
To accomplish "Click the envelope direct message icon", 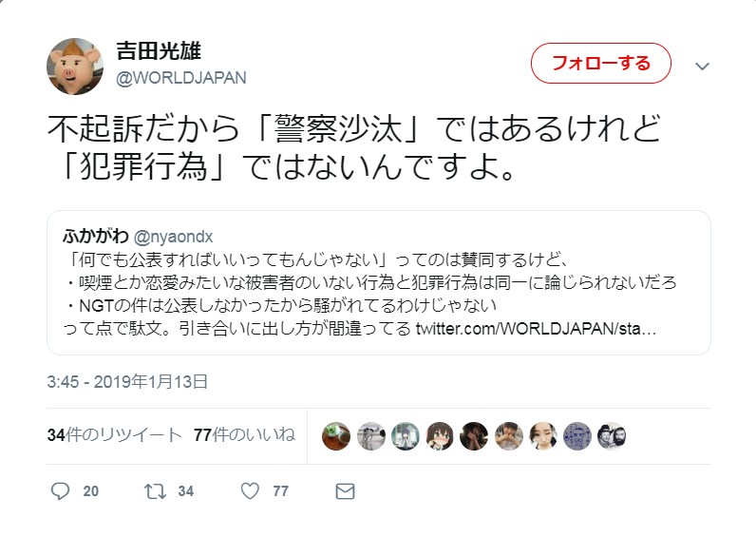I will pyautogui.click(x=345, y=491).
